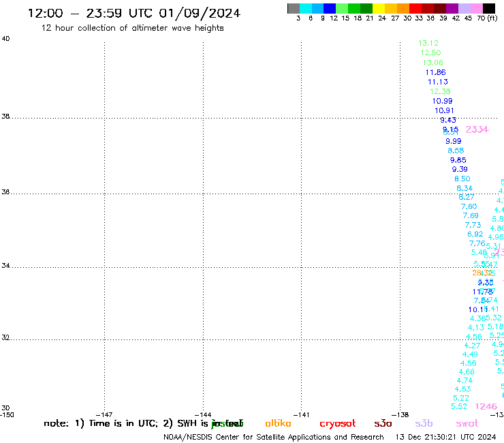
Task: Select subtitle '12 hour collection of altimeter wave heights'
Action: [x=132, y=28]
